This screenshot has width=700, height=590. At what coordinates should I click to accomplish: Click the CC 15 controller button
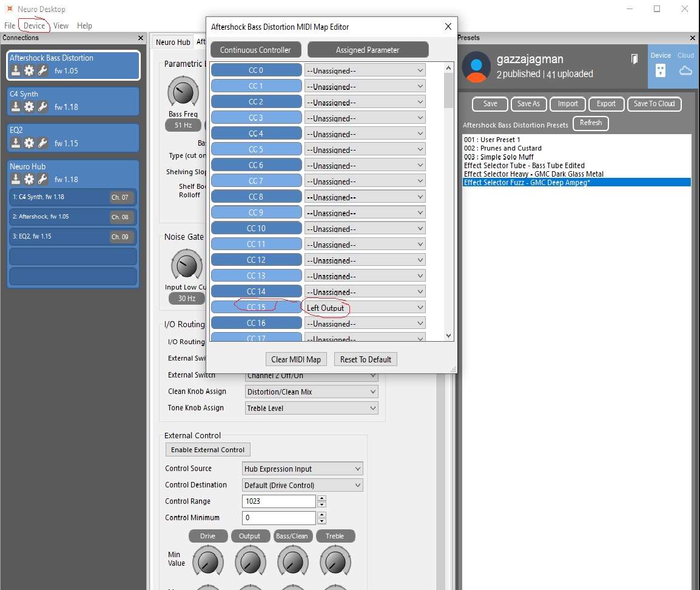point(256,307)
